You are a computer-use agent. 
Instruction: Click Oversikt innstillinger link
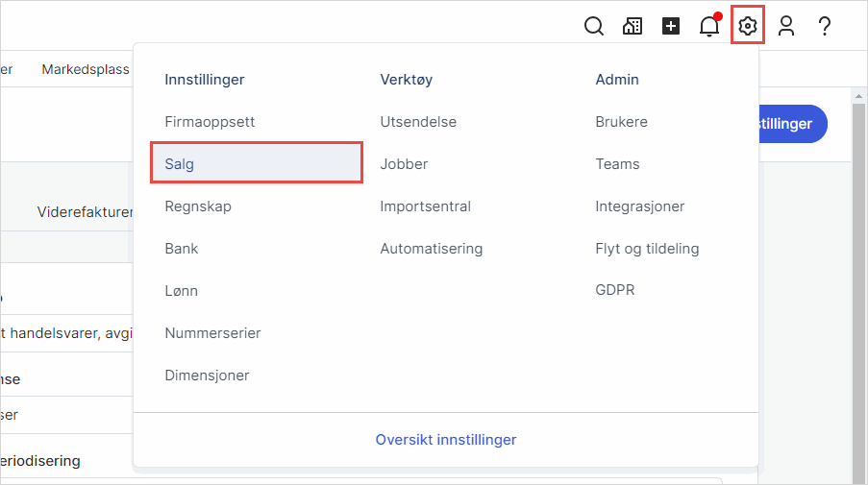tap(446, 440)
